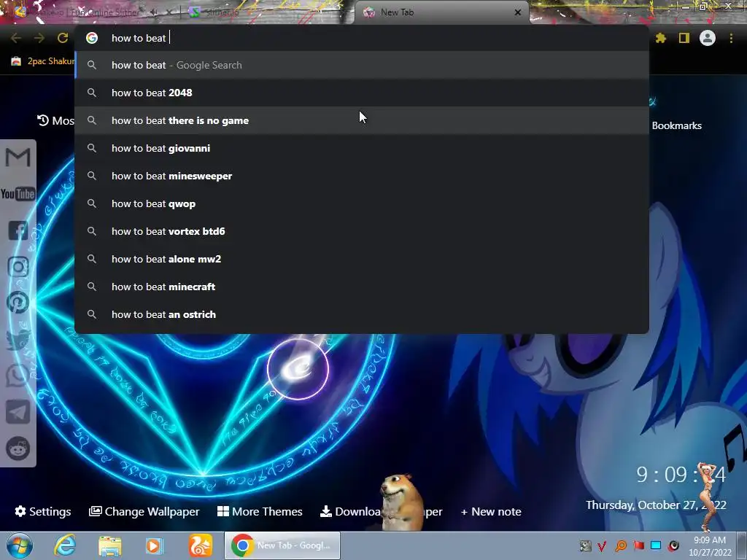Toggle the Chrome side panel icon
This screenshot has width=747, height=560.
point(684,38)
